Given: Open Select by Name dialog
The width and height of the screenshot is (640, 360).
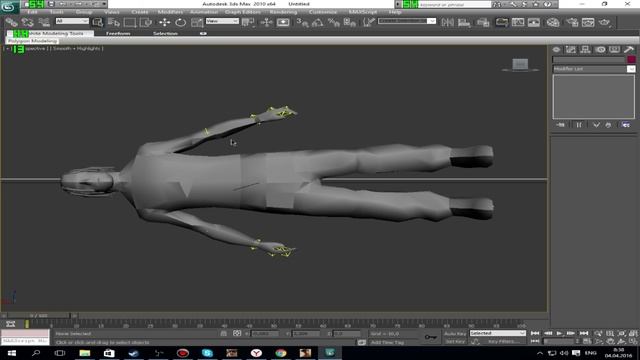Looking at the screenshot, I should coord(114,22).
